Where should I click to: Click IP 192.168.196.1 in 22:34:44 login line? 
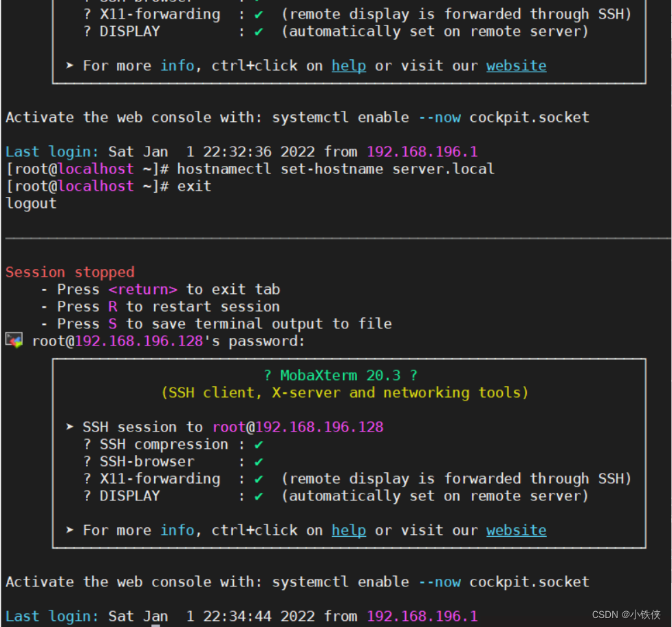coord(422,617)
